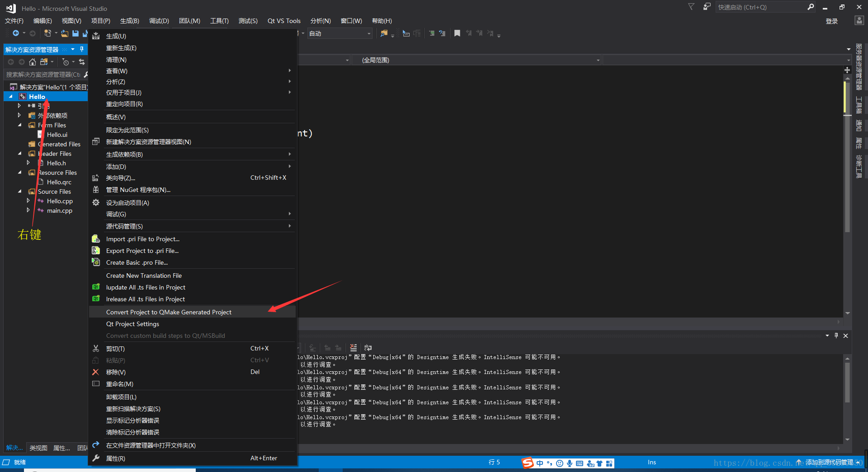868x472 pixels.
Task: Open Solution Explorer window options dropdown arrow
Action: pos(73,49)
